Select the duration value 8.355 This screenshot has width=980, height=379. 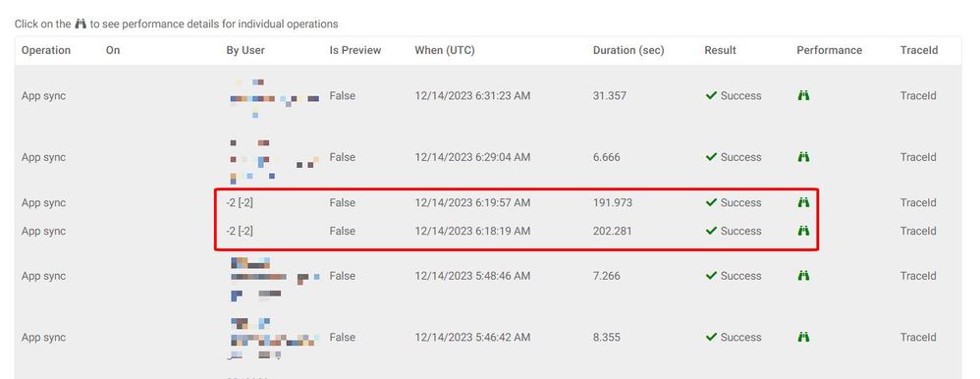point(606,337)
